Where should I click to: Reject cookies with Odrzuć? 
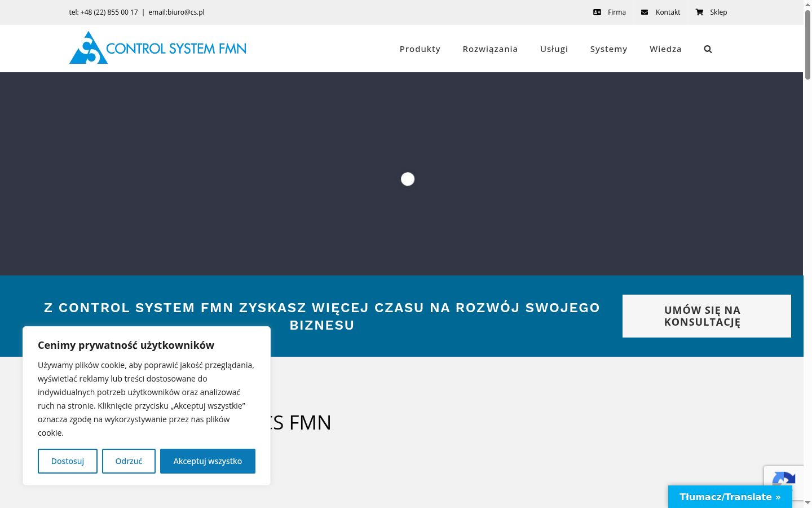click(x=129, y=461)
